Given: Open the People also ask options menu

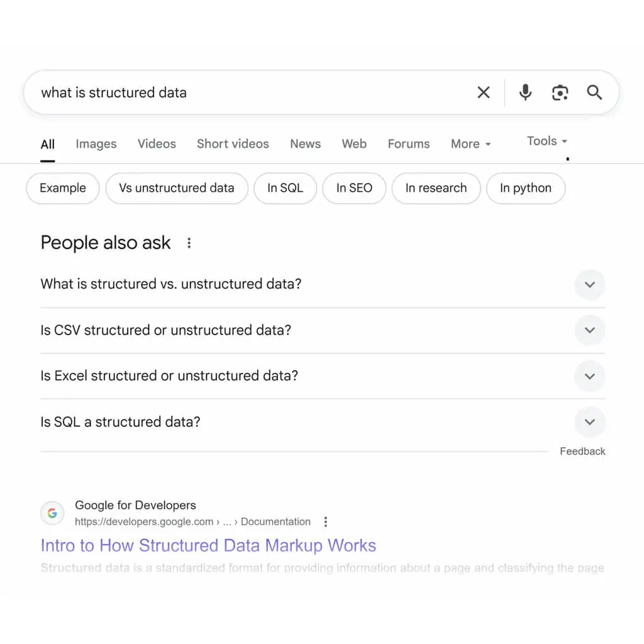Looking at the screenshot, I should 189,243.
